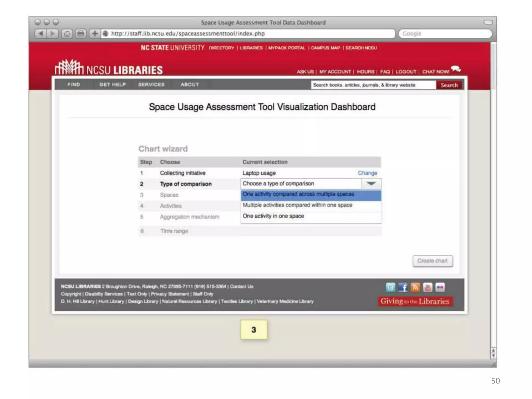
Task: Click the Change link for Laptop usage
Action: (367, 173)
